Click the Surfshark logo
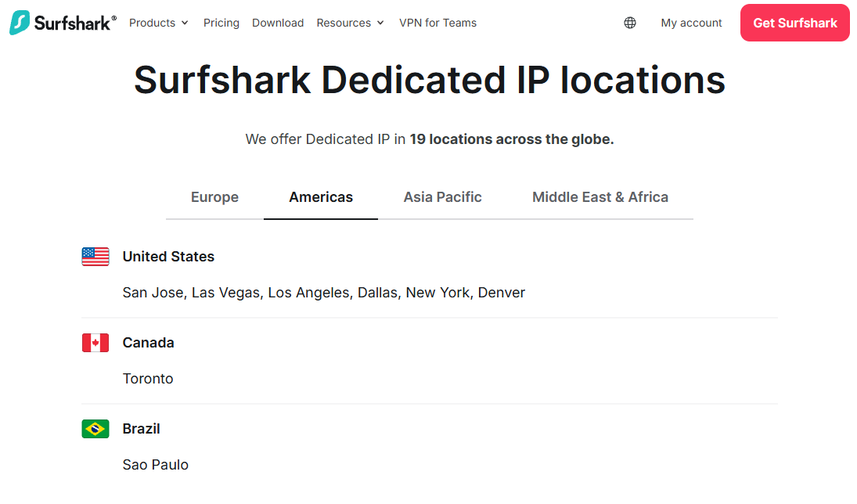This screenshot has height=504, width=857. pos(63,22)
